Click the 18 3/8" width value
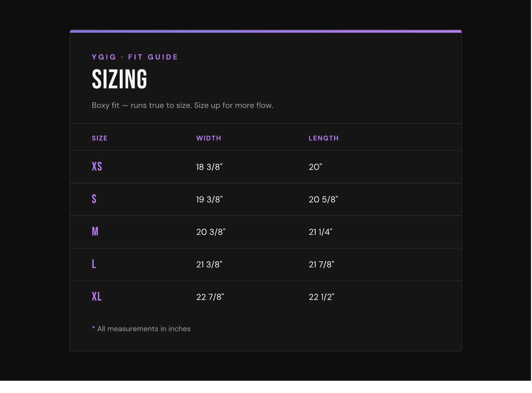Screen dimensions: 532x393 coord(209,167)
